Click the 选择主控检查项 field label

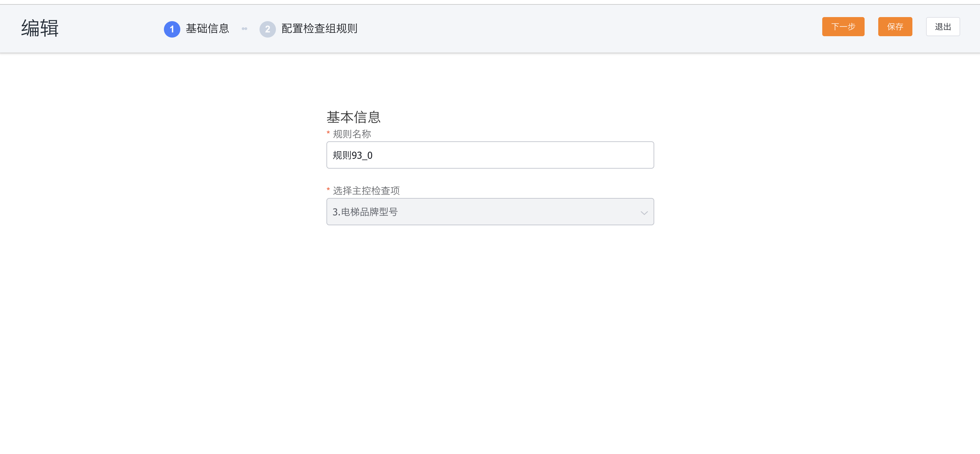click(366, 190)
